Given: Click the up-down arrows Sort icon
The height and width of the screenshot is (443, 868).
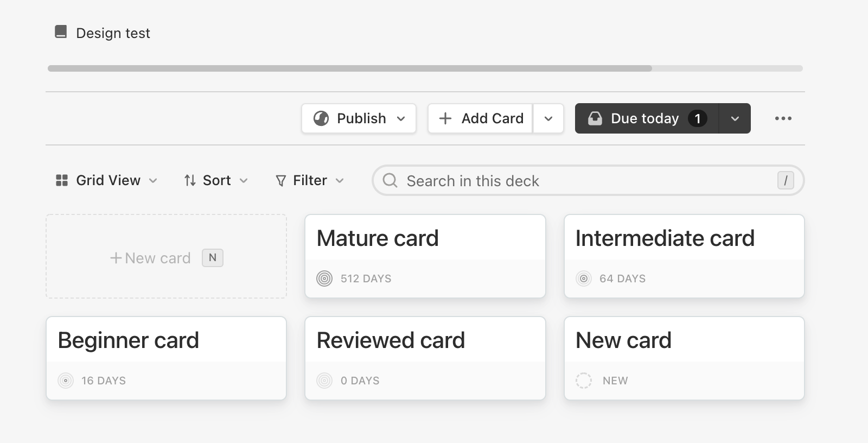Looking at the screenshot, I should (x=190, y=180).
